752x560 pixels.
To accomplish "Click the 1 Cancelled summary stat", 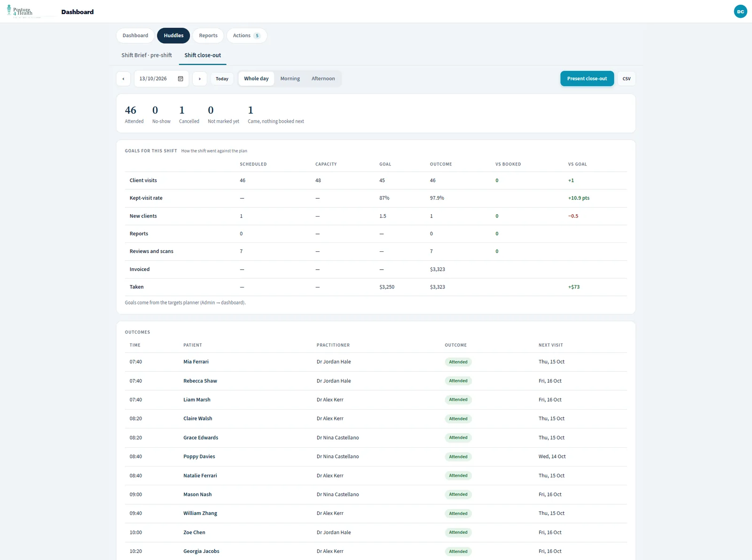I will [189, 114].
